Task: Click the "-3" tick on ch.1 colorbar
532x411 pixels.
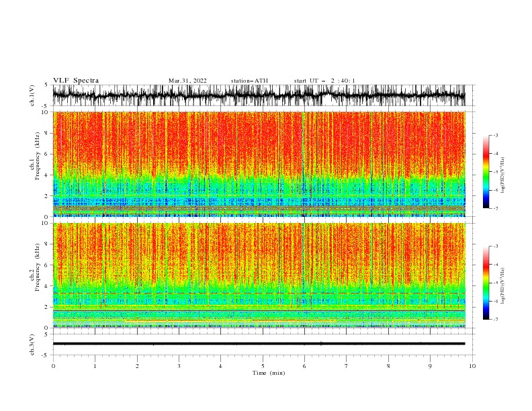Action: click(x=495, y=135)
